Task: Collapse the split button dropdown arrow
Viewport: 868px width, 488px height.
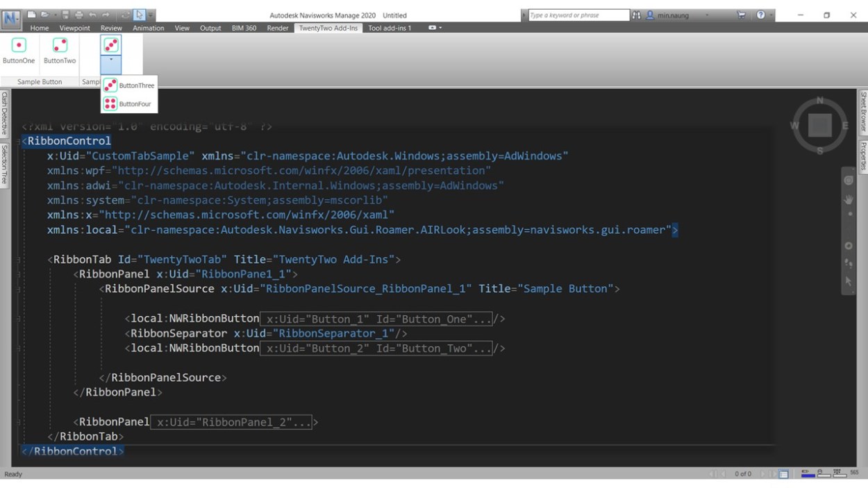Action: [x=111, y=60]
